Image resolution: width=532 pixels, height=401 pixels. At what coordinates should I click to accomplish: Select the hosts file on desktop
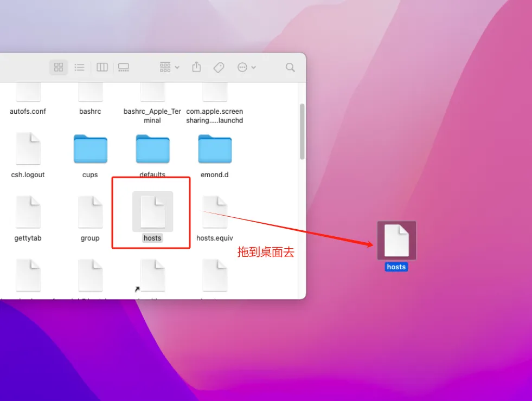[396, 241]
